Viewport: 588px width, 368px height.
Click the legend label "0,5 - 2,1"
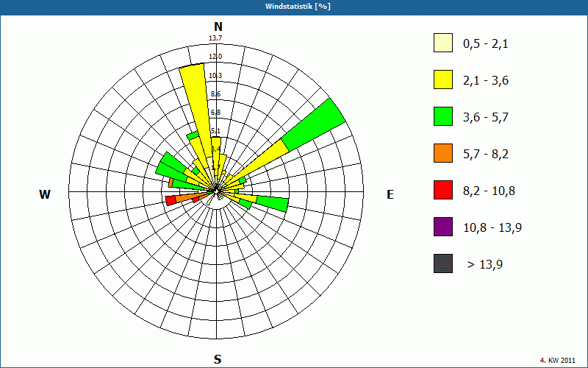(485, 44)
